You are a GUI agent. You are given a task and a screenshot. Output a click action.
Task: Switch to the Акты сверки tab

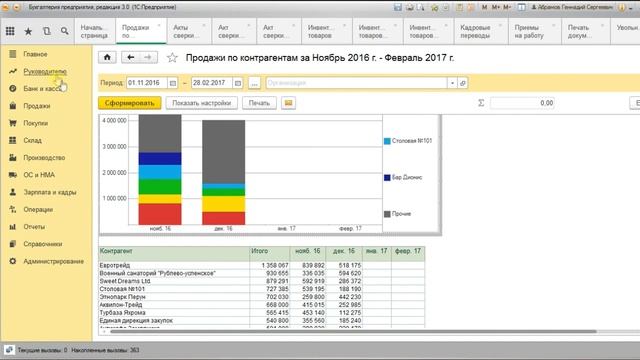189,31
